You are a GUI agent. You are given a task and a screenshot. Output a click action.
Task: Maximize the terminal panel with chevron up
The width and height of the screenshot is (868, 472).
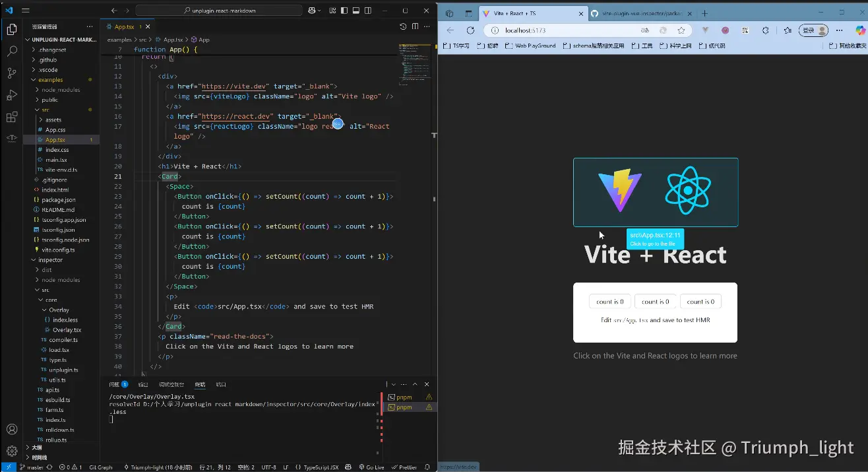coord(415,384)
